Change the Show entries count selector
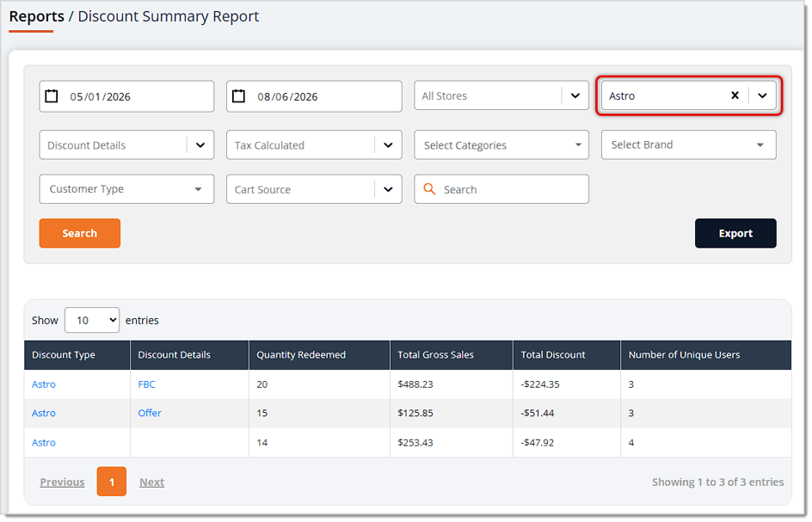 click(92, 320)
